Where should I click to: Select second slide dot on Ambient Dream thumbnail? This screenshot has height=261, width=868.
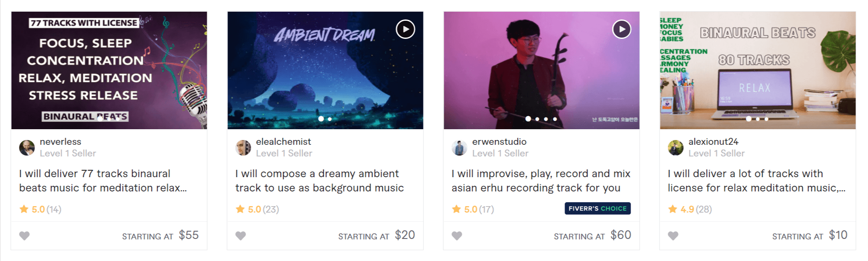pyautogui.click(x=330, y=119)
